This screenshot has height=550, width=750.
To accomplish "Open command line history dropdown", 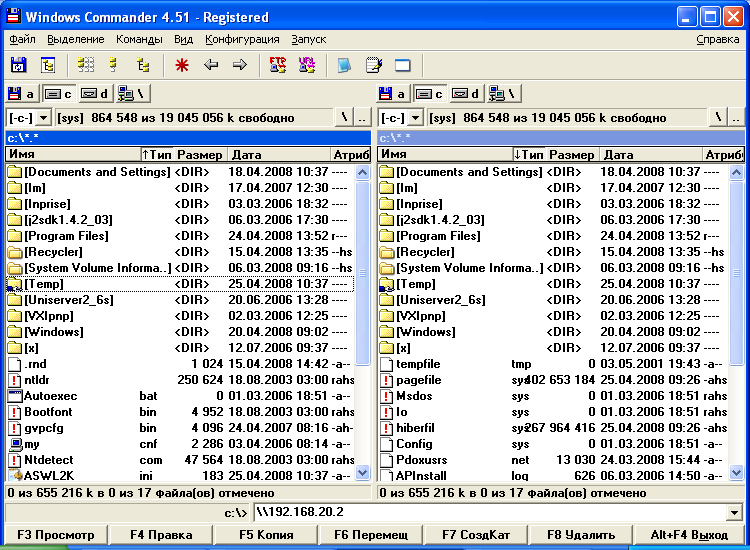I will click(734, 513).
